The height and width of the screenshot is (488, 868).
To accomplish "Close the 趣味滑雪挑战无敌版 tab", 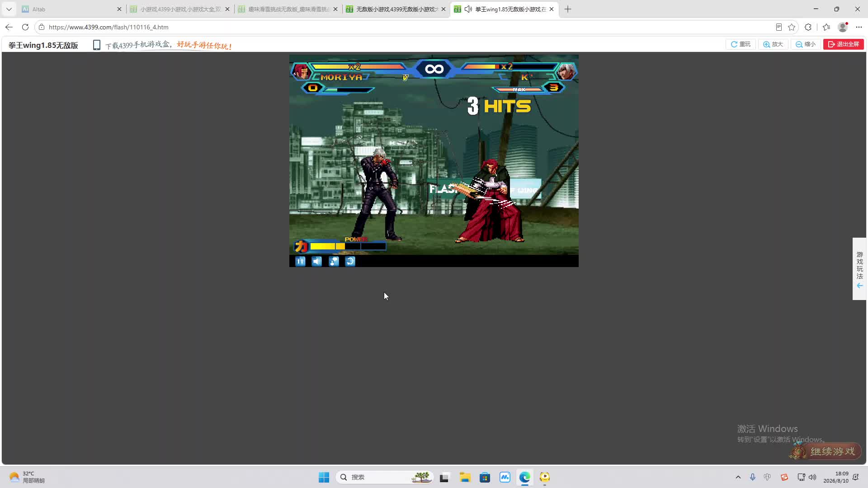I will [335, 9].
